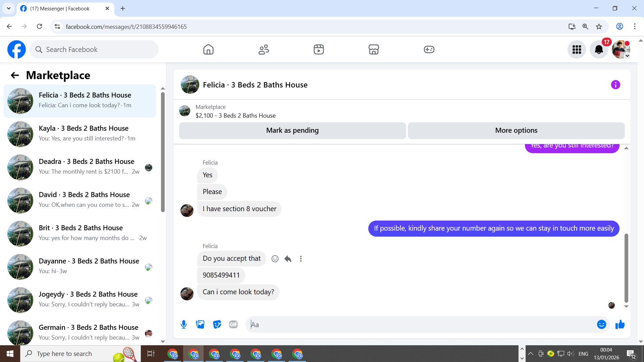Viewport: 644px width, 362px height.
Task: Send a thumbs up like
Action: (x=620, y=324)
